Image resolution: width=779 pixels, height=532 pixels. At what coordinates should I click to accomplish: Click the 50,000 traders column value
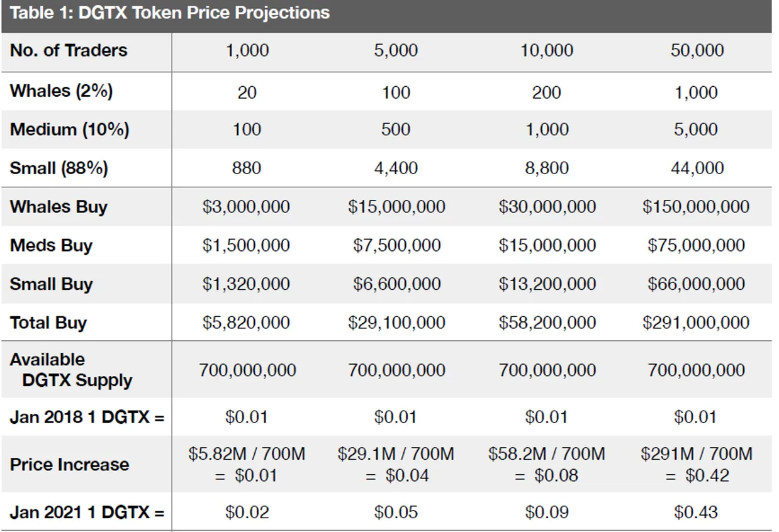tap(697, 51)
